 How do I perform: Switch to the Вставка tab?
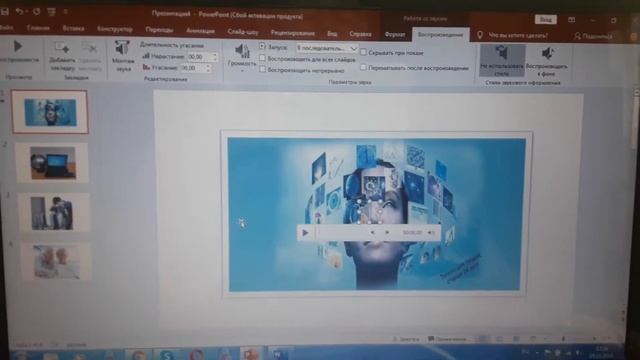(x=73, y=29)
